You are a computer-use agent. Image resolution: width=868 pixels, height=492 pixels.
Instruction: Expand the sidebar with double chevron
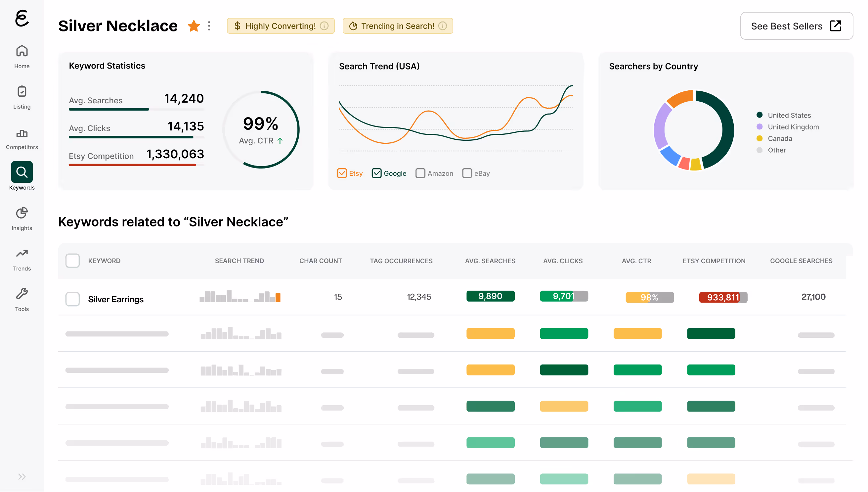(22, 476)
